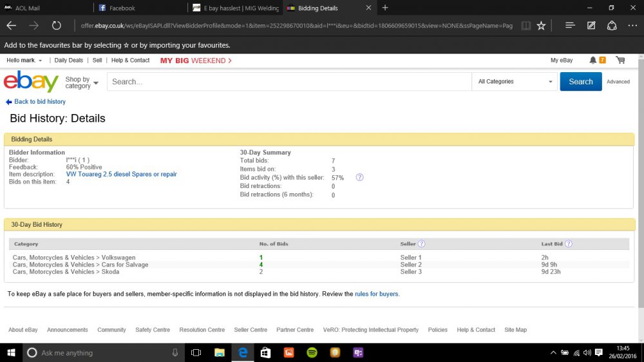
Task: Open Advanced search link
Action: click(618, 82)
